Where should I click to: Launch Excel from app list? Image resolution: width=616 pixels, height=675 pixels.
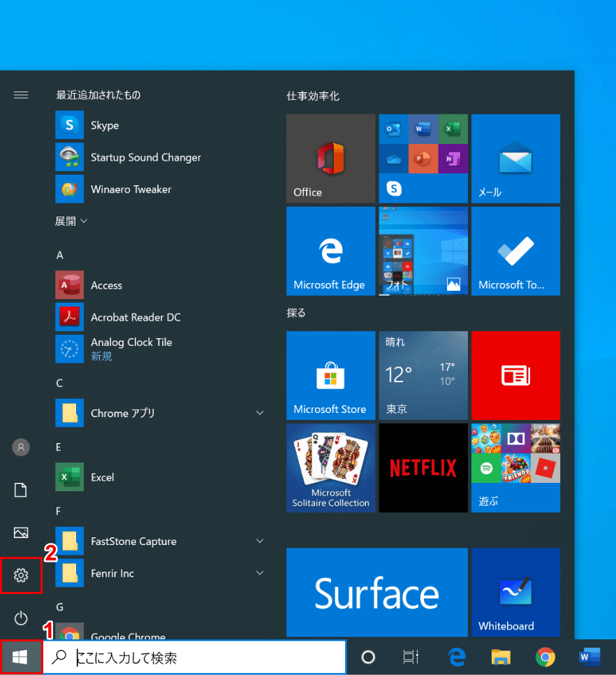[159, 477]
